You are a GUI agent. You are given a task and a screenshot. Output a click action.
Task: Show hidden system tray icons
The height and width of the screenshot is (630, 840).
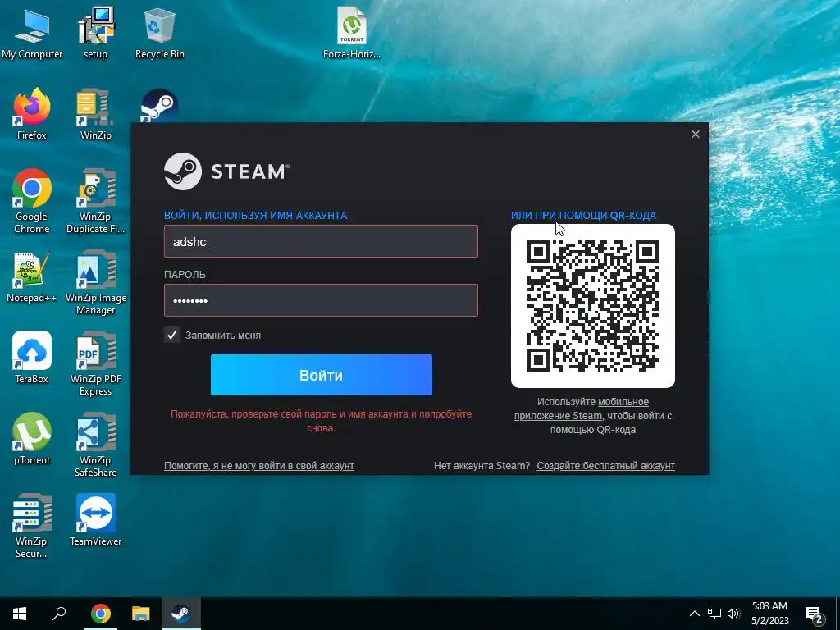(694, 614)
